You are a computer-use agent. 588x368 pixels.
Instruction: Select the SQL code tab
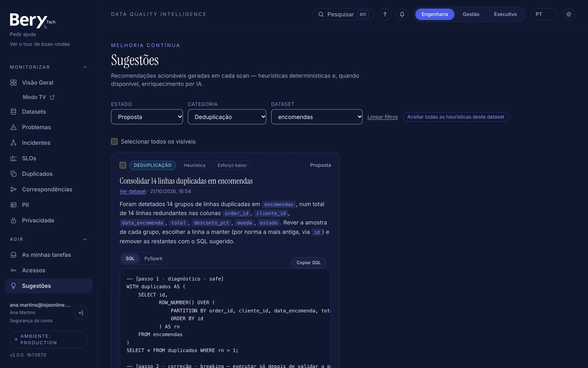click(130, 258)
